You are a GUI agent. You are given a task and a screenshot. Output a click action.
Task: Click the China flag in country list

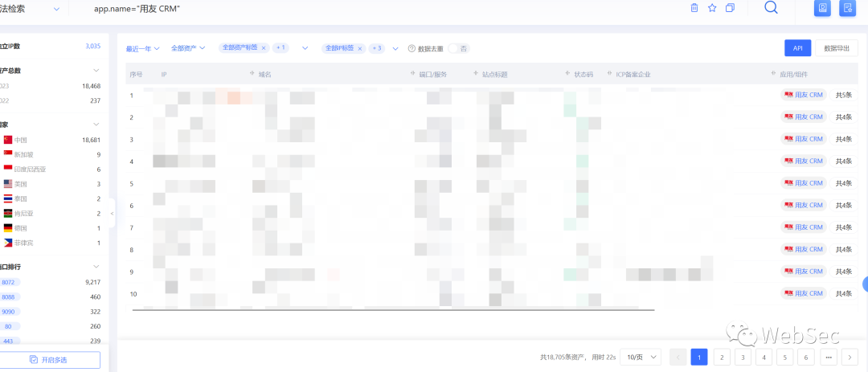(x=8, y=140)
